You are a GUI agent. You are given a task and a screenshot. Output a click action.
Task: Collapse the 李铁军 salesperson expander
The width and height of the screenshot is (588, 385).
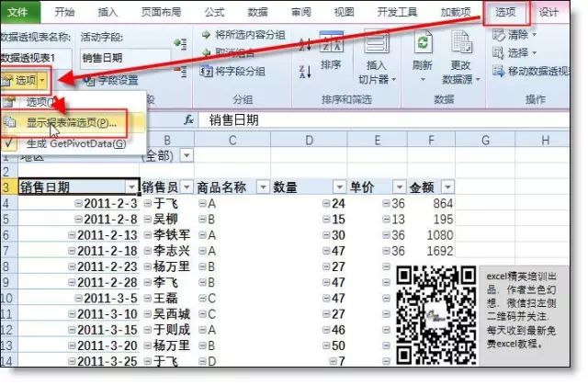pos(148,234)
